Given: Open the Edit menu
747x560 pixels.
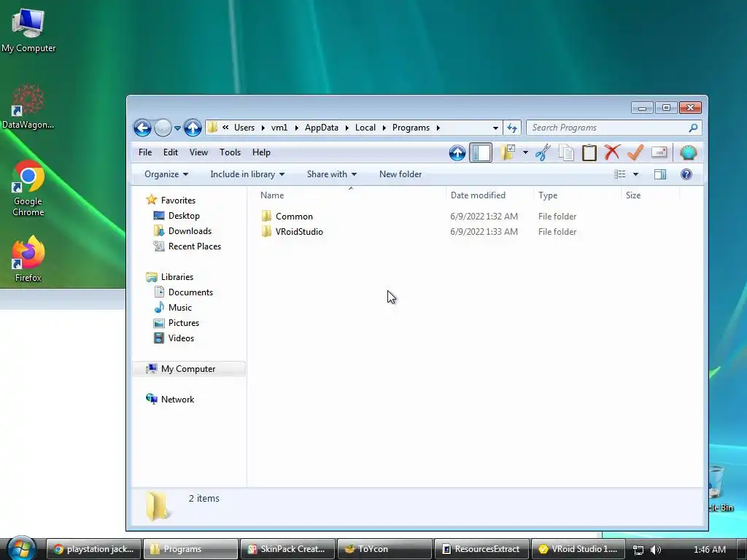Looking at the screenshot, I should (171, 152).
